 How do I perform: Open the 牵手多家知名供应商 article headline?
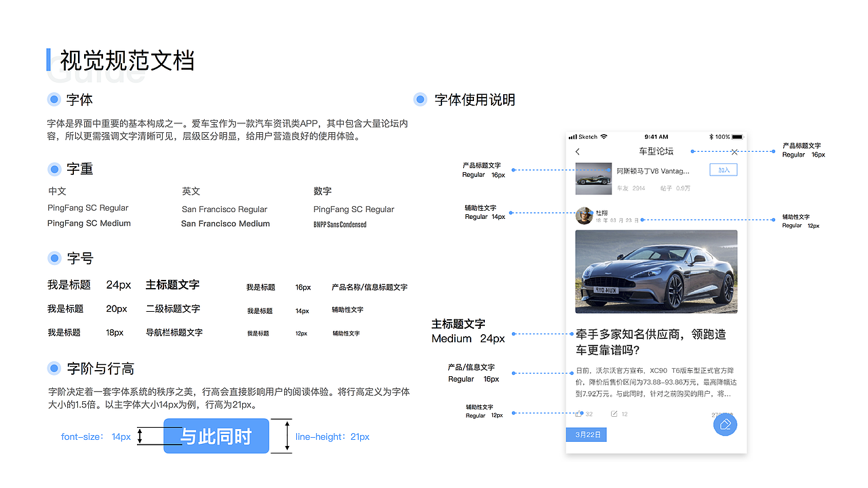point(651,342)
